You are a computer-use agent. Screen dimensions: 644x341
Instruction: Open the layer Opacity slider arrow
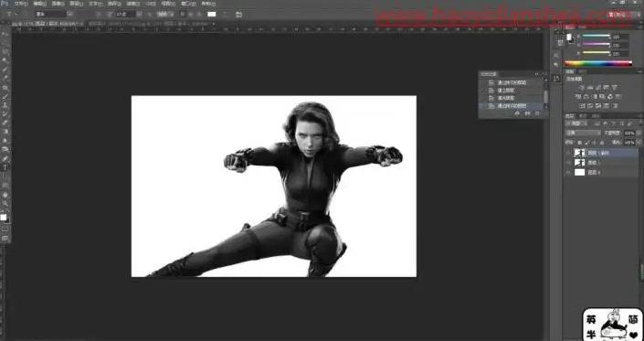point(638,133)
